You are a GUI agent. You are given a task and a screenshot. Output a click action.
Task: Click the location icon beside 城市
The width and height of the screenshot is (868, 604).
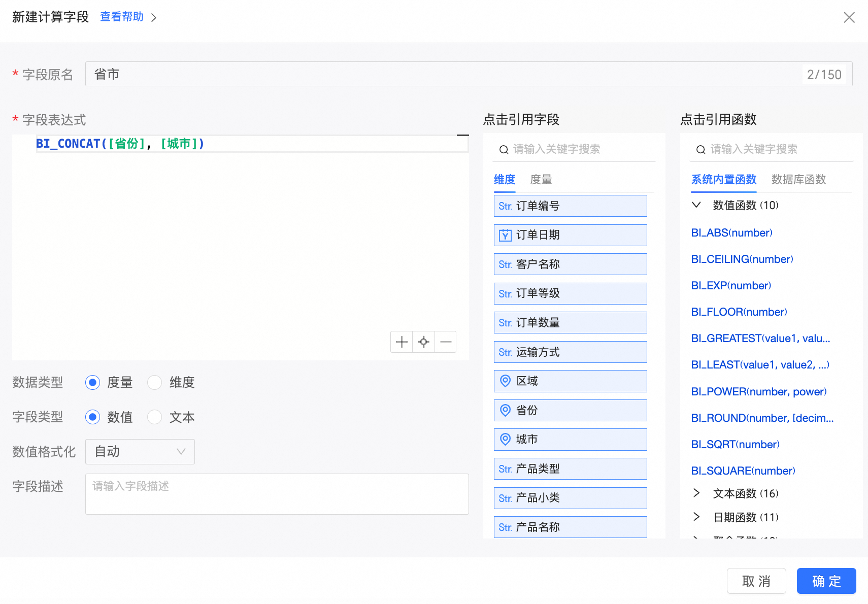506,440
